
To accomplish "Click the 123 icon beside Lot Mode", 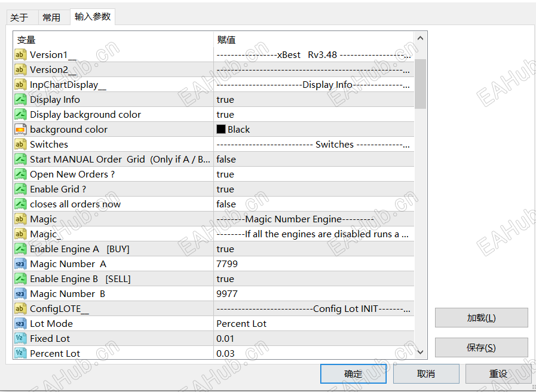I will pos(20,323).
